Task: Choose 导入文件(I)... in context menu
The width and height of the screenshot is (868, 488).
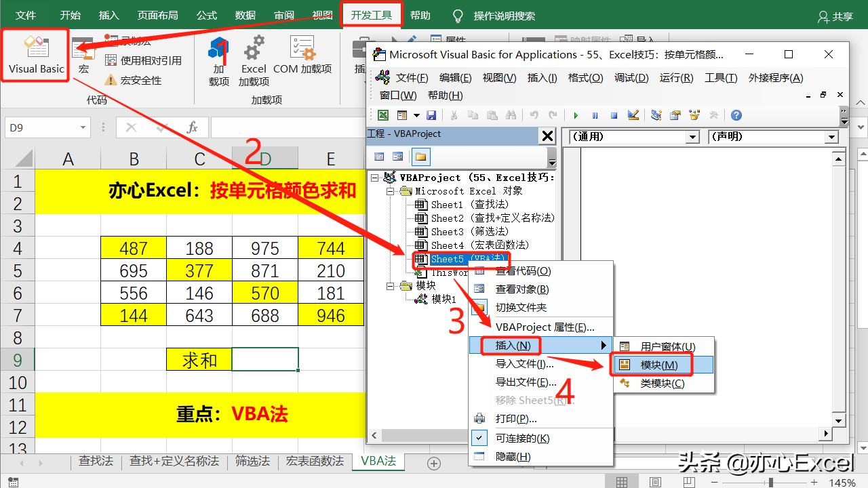Action: click(x=541, y=364)
